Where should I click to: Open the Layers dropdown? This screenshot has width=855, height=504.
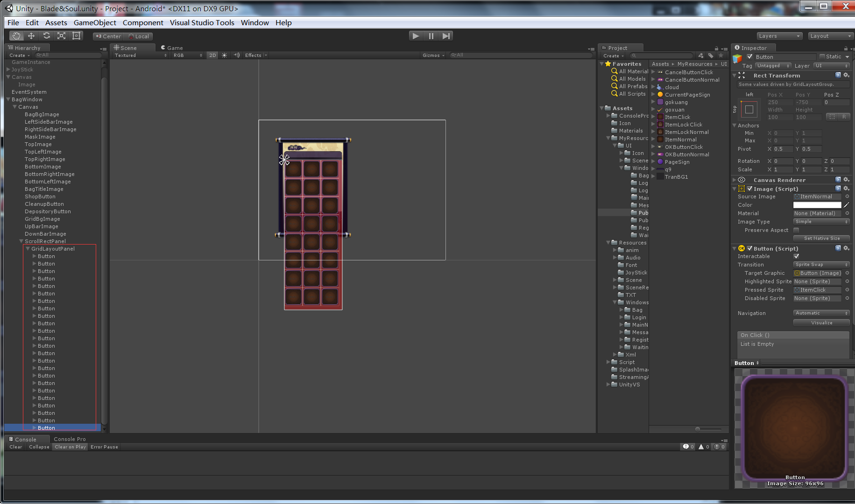779,35
